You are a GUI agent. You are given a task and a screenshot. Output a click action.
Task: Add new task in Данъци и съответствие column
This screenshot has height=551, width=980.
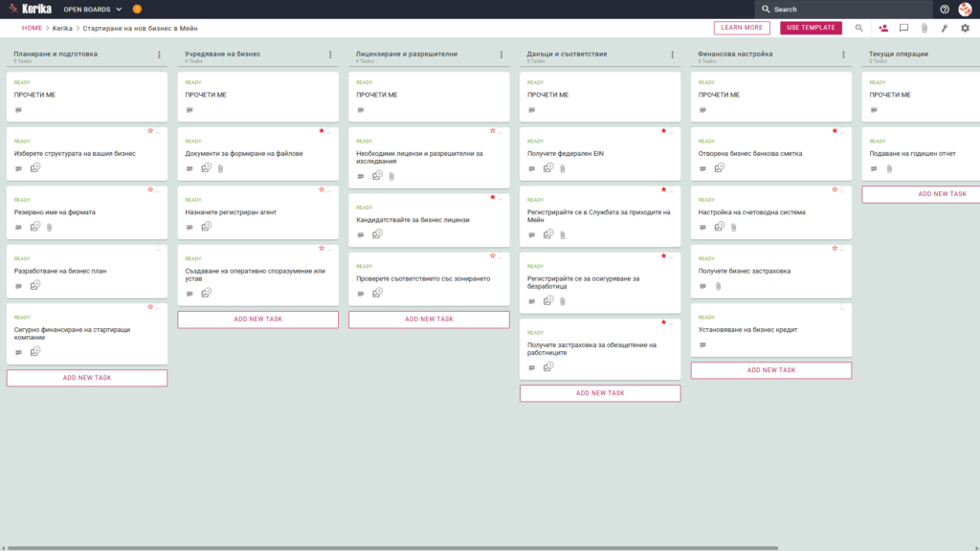coord(600,393)
